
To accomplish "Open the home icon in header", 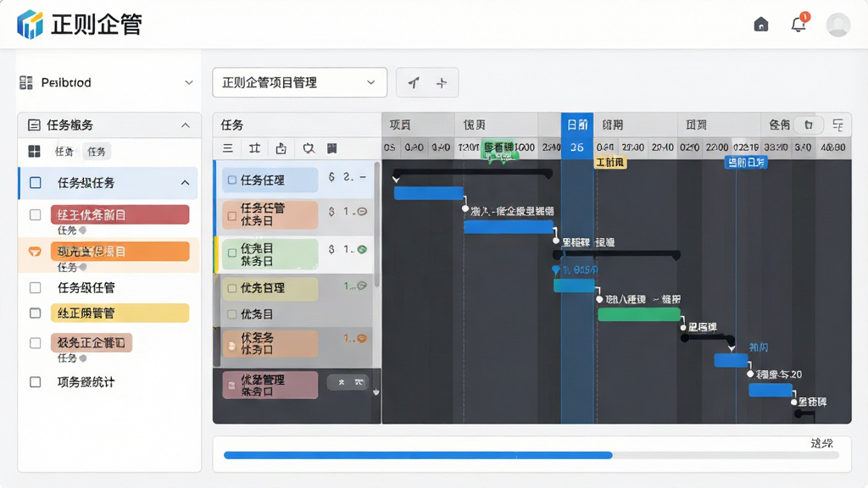I will tap(761, 25).
